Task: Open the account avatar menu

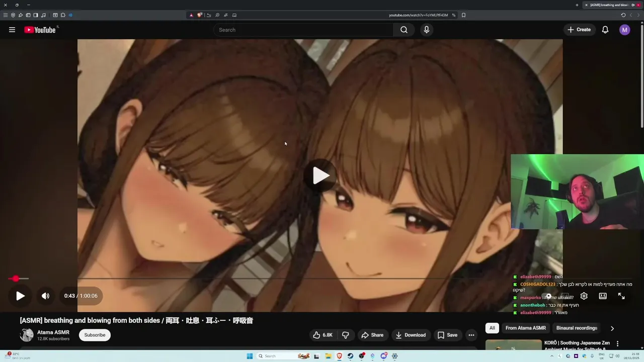Action: click(624, 30)
